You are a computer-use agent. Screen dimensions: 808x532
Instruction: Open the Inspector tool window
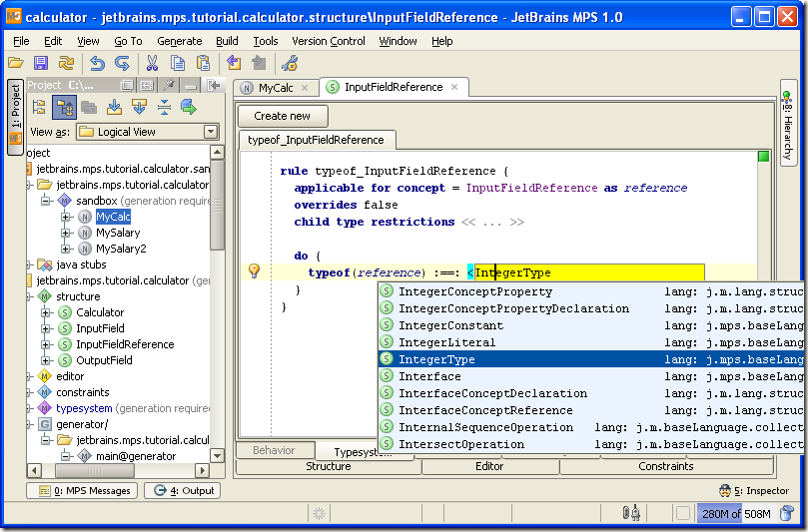tap(754, 491)
